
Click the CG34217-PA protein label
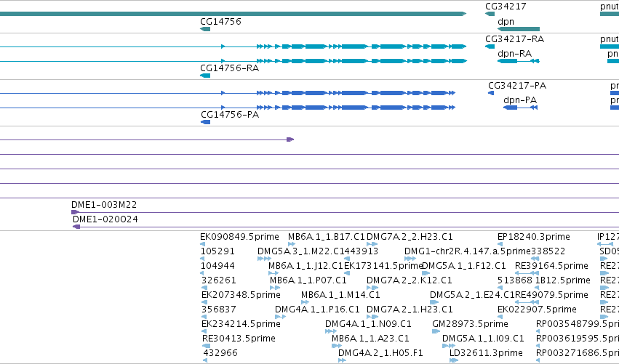click(517, 86)
